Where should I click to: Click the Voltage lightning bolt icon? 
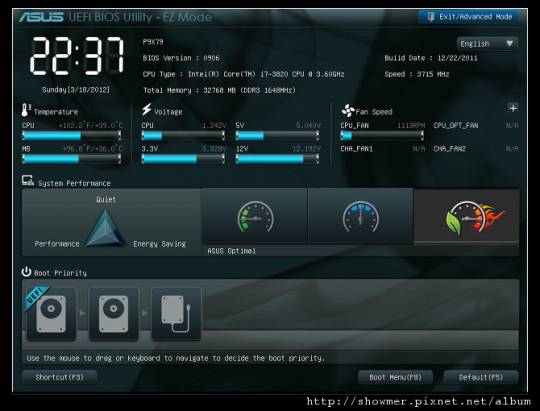click(147, 110)
